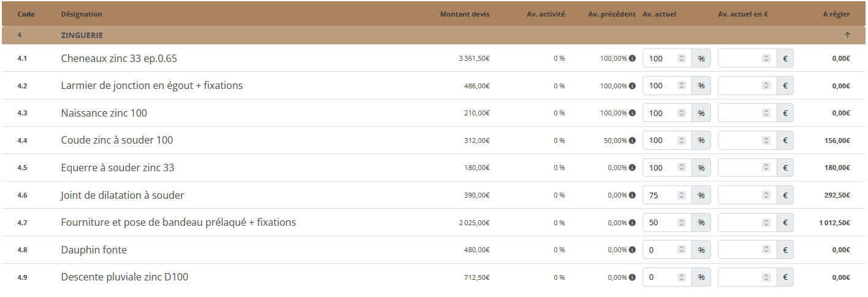Click info icon on Naissance zinc 100 row
Image resolution: width=868 pixels, height=297 pixels.
(x=632, y=113)
